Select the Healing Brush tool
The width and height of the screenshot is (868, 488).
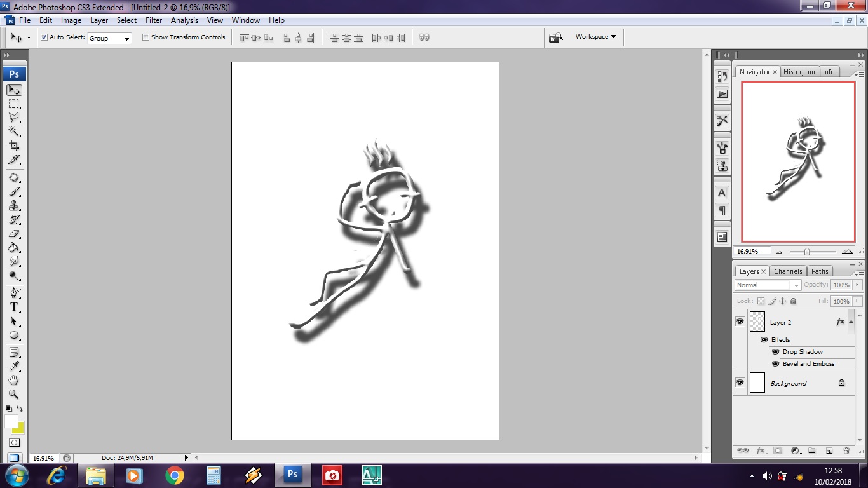(14, 178)
